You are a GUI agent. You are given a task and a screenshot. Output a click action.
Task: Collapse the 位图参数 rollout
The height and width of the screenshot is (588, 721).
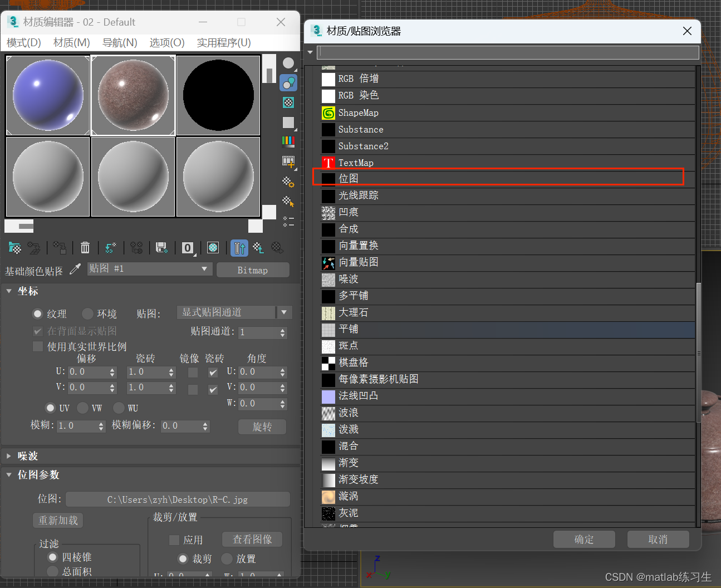[9, 474]
